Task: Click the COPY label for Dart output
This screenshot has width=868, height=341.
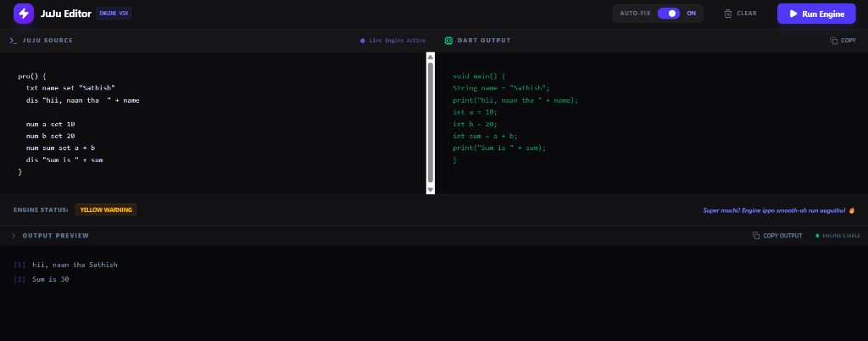Action: [x=849, y=41]
